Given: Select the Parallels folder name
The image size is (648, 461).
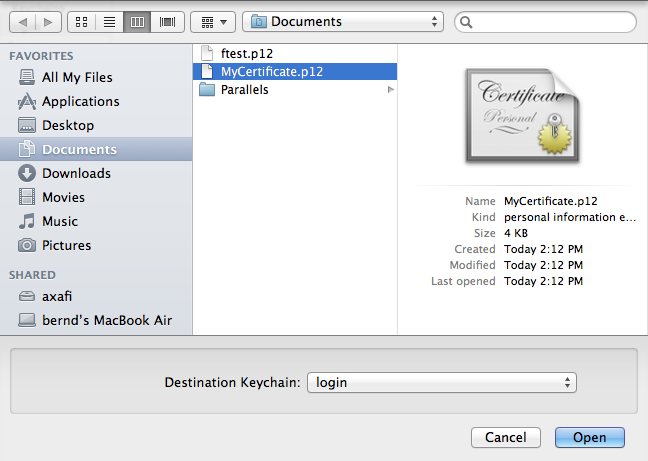Looking at the screenshot, I should (245, 90).
